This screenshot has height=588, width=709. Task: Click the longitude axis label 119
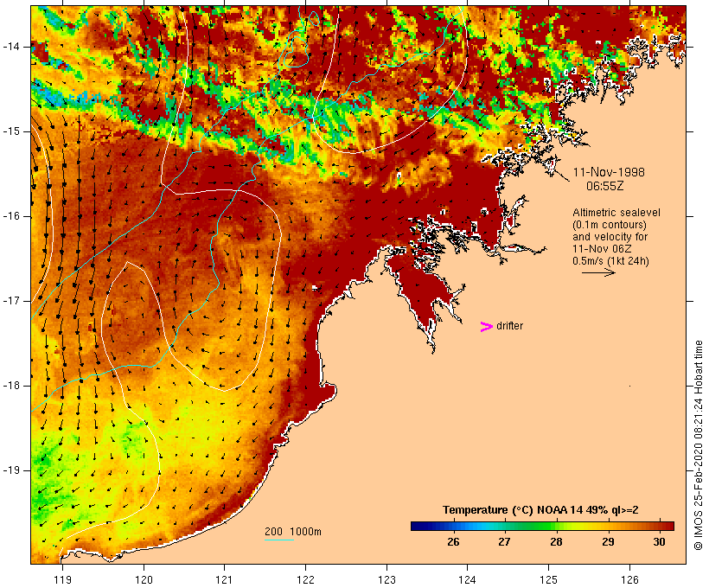(62, 580)
